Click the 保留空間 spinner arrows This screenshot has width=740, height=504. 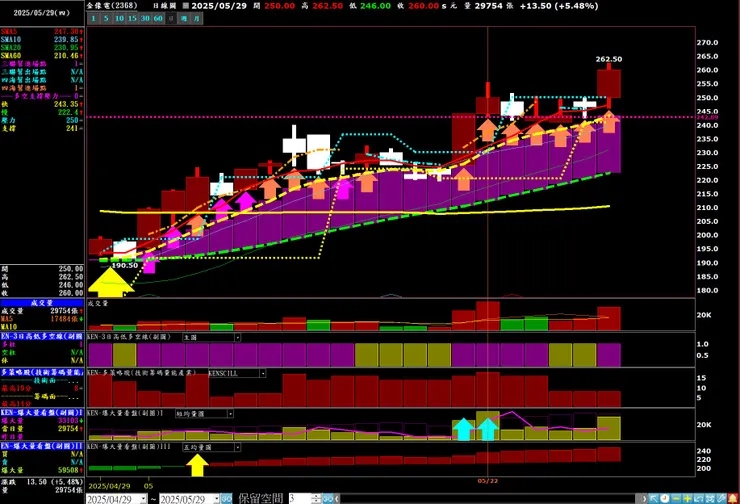click(316, 499)
